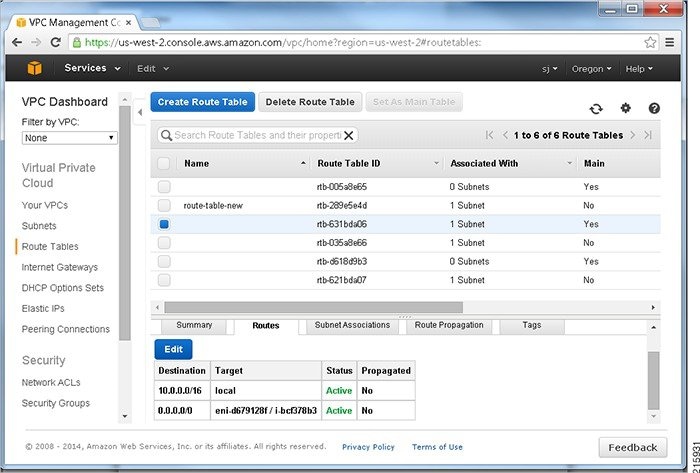Open the Terms of Use link

click(x=437, y=447)
